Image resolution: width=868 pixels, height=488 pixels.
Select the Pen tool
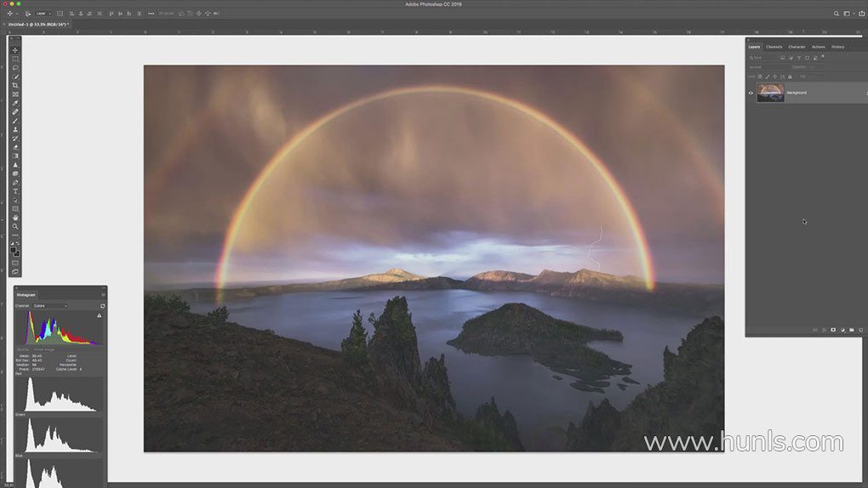[x=15, y=183]
